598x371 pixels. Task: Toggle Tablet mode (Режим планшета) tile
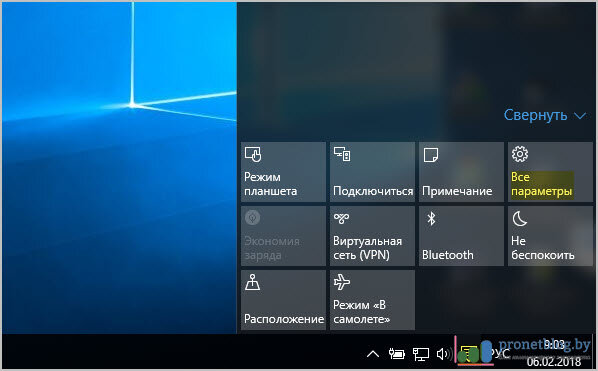[283, 172]
